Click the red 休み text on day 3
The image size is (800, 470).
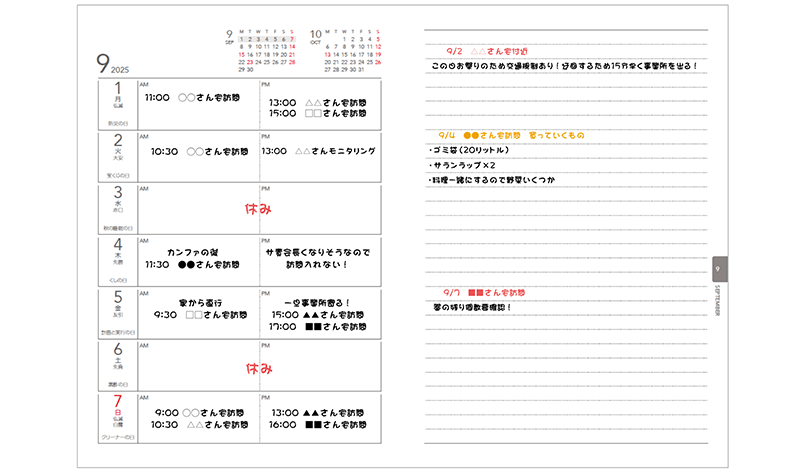[x=259, y=211]
